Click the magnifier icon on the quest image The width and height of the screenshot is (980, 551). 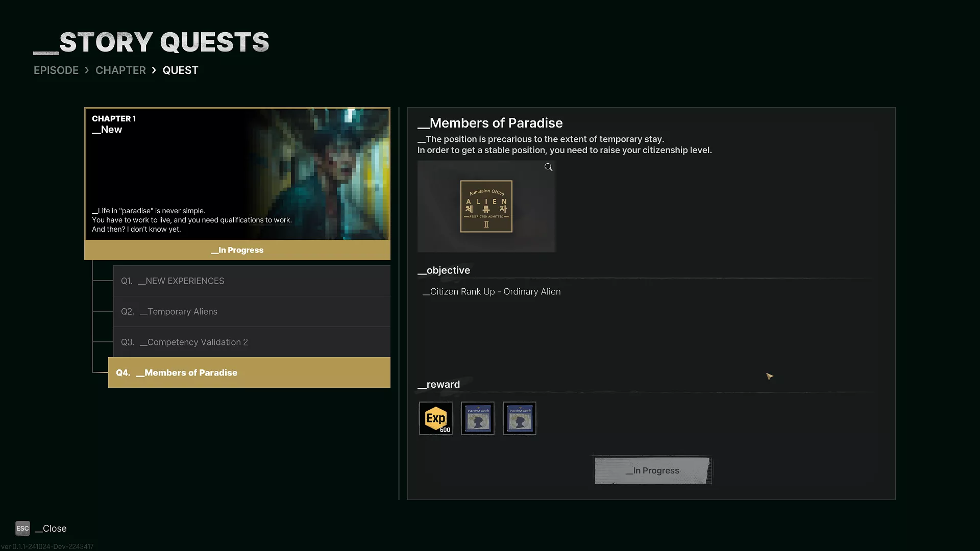click(x=548, y=167)
